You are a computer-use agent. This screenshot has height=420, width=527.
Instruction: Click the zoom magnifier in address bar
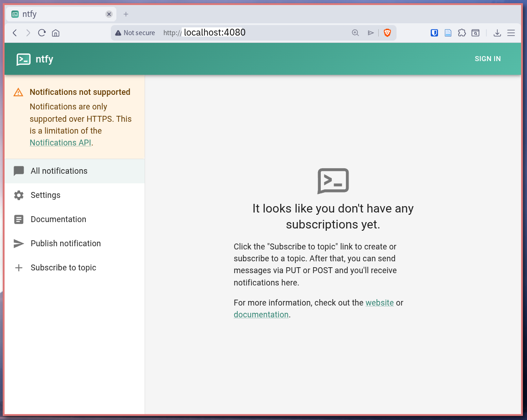pos(355,32)
